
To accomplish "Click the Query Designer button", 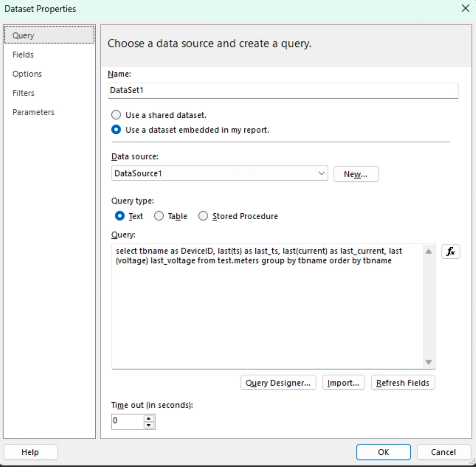I will click(278, 383).
